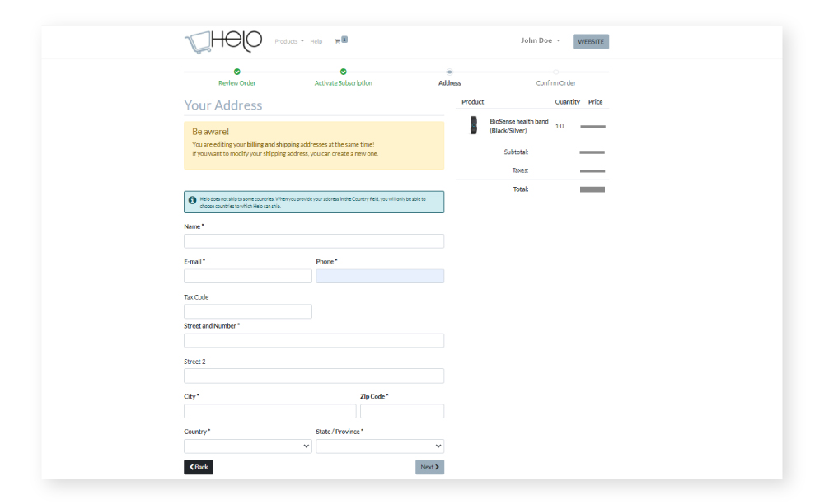Click the info icon in shipping notice

point(192,200)
